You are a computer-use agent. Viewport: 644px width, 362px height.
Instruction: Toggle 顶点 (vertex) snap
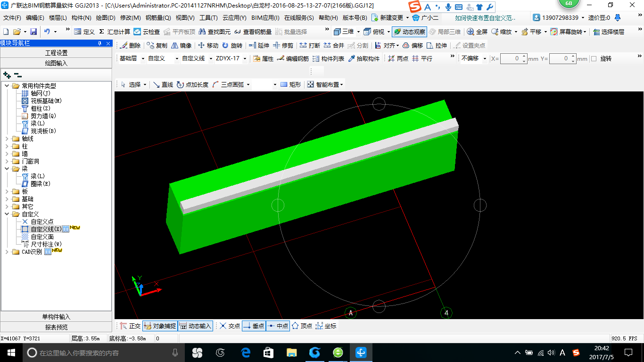(302, 326)
